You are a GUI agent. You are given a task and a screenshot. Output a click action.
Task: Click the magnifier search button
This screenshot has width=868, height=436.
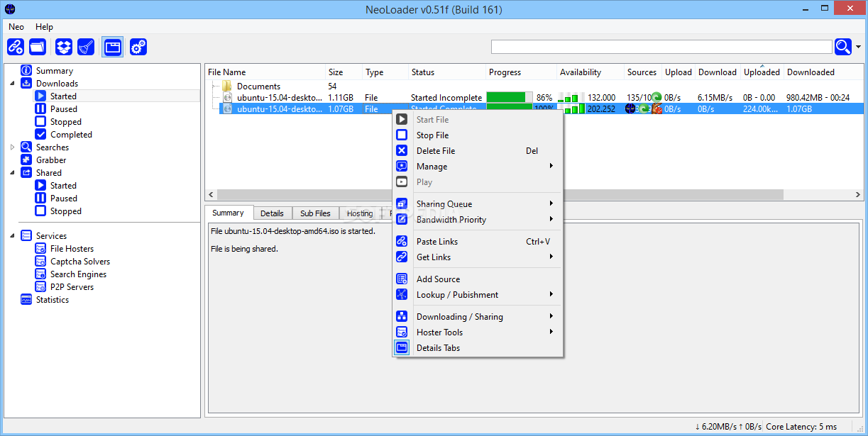point(843,47)
